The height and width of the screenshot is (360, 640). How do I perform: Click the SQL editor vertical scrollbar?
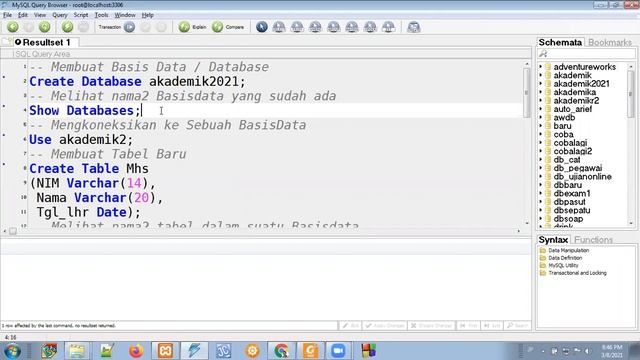coord(527,143)
